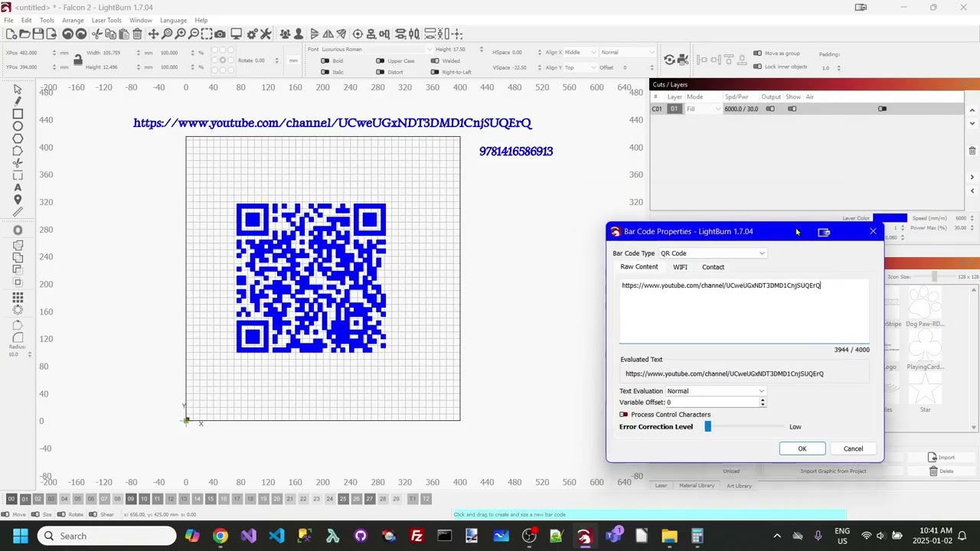Select the Text tool
980x551 pixels.
point(18,187)
